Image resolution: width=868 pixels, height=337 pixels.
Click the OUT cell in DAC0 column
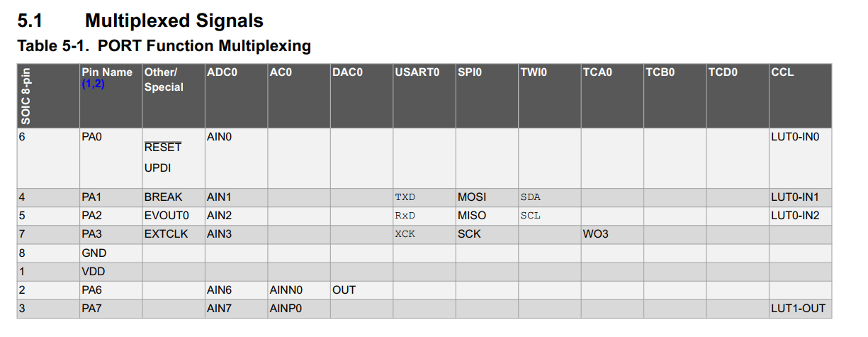point(344,289)
